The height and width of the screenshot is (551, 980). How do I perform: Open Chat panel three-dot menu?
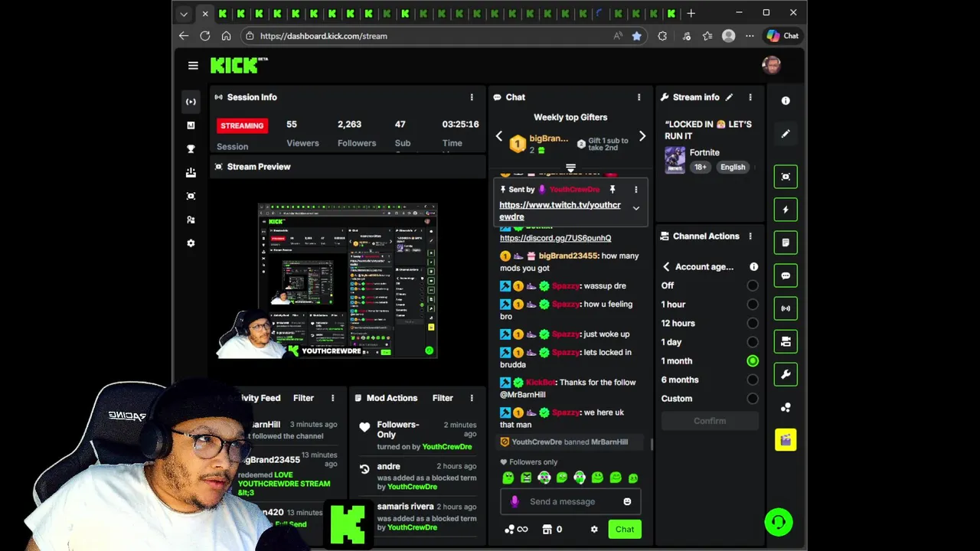639,97
